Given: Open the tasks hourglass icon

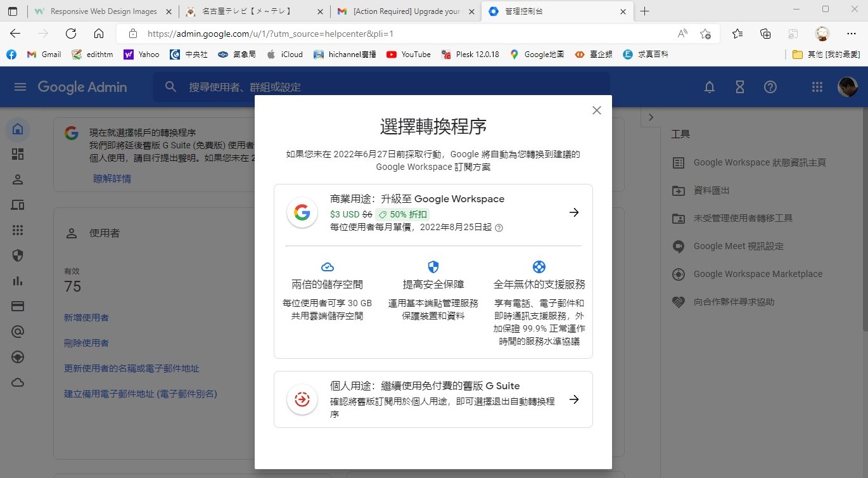Looking at the screenshot, I should tap(740, 87).
